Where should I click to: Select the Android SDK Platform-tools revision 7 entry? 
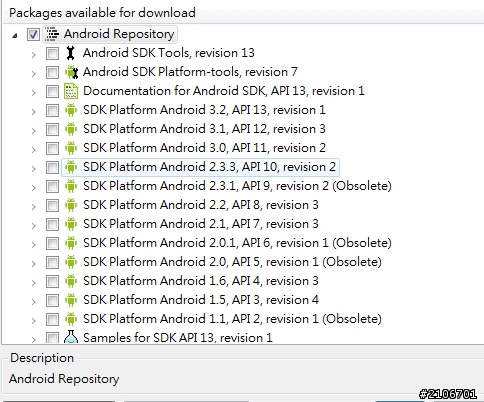pyautogui.click(x=190, y=72)
